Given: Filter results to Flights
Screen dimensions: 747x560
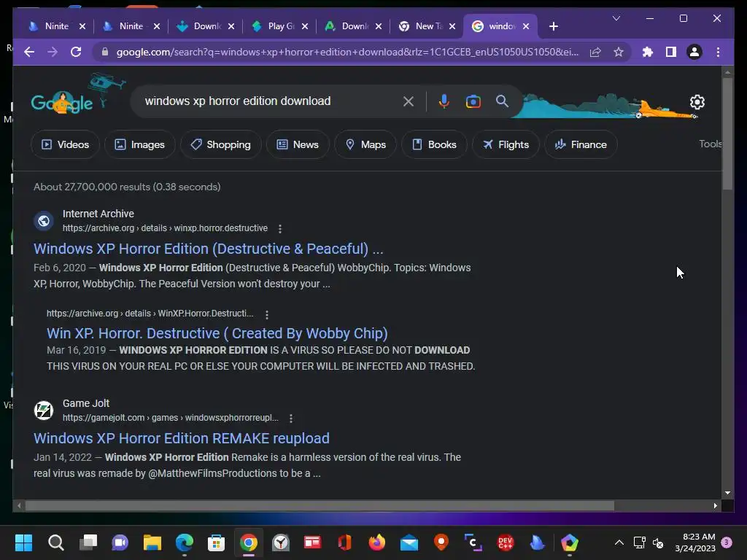Looking at the screenshot, I should (506, 144).
